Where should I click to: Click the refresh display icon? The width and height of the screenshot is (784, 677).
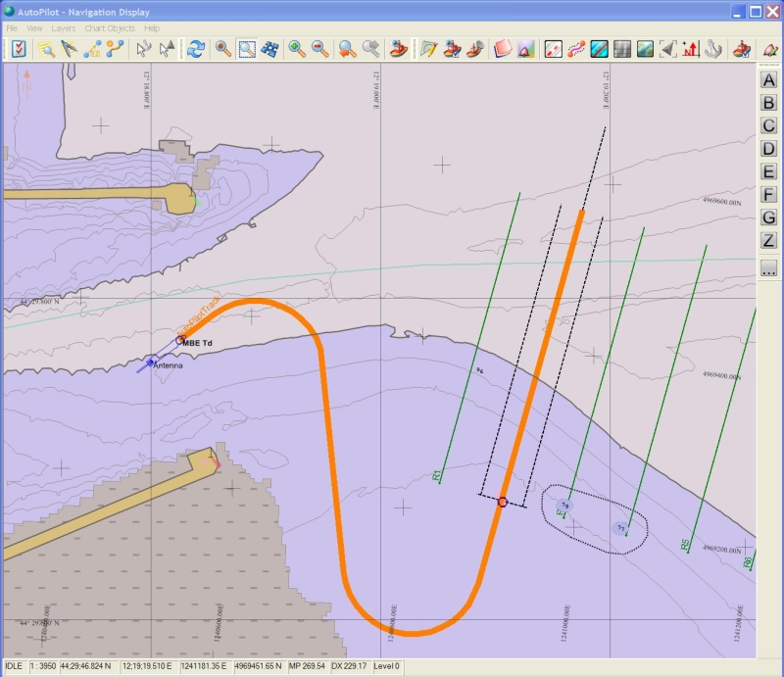[196, 48]
